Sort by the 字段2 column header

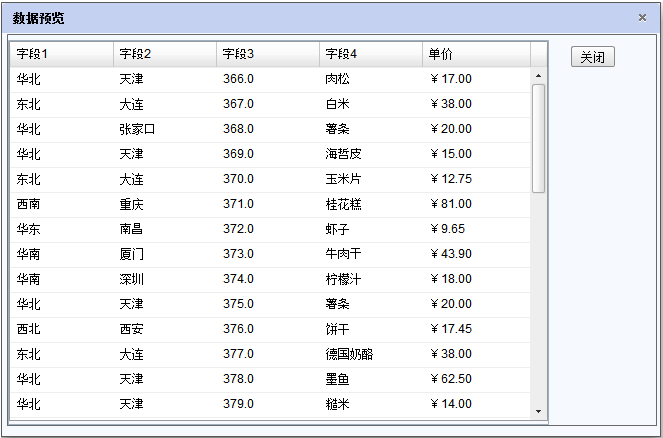pos(163,54)
